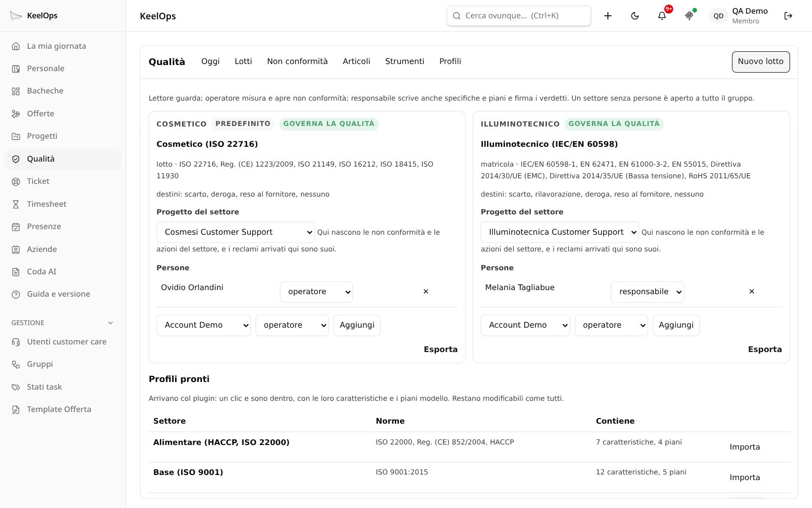Image resolution: width=812 pixels, height=508 pixels.
Task: Click Aggiungi in the Cosmetico card
Action: click(x=357, y=325)
